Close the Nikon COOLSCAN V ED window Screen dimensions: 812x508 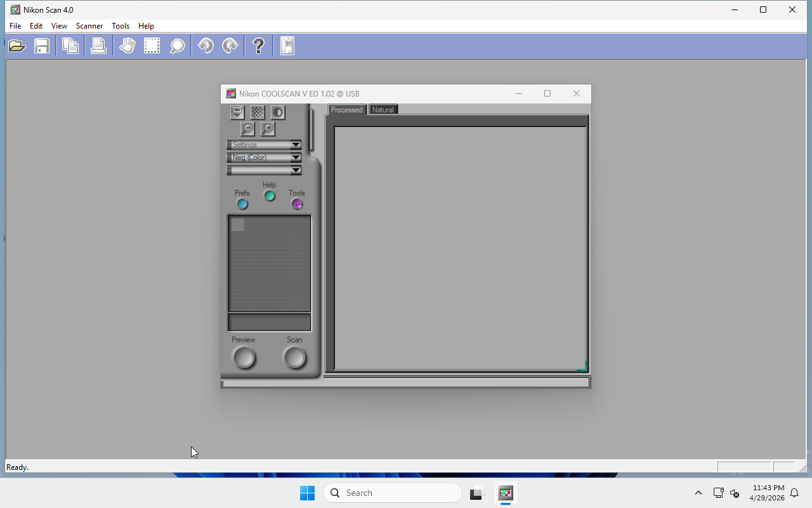click(577, 93)
